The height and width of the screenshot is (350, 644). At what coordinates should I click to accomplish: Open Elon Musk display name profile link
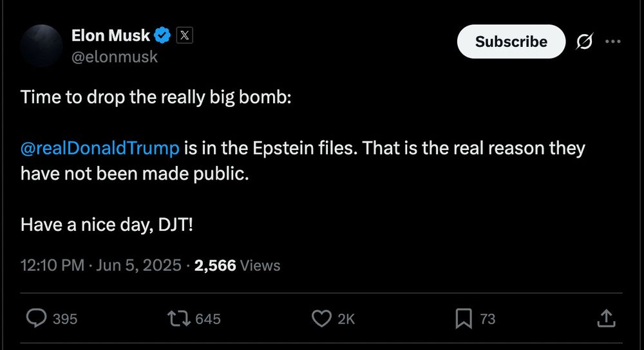click(111, 36)
